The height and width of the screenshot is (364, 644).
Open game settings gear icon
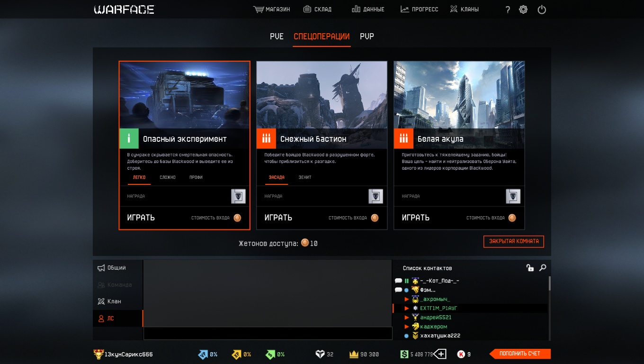click(x=523, y=9)
